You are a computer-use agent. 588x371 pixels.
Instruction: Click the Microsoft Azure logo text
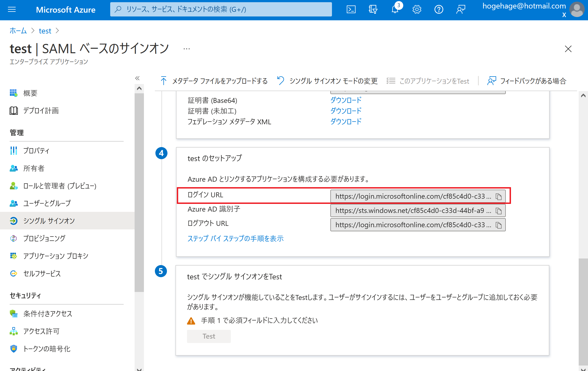coord(66,10)
